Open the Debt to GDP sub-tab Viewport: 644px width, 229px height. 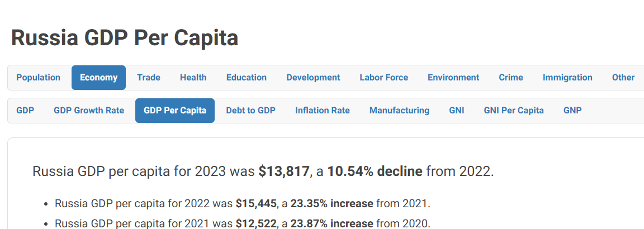coord(250,111)
